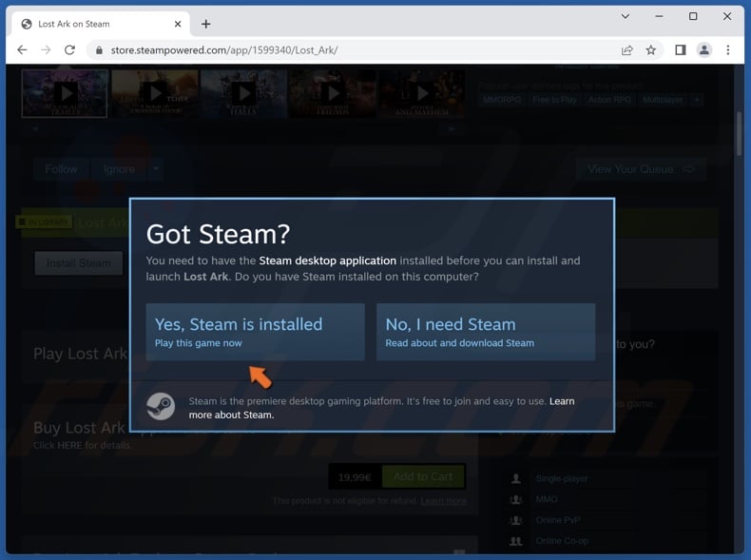Viewport: 751px width, 560px height.
Task: Select the Free to Play tag
Action: (x=555, y=100)
